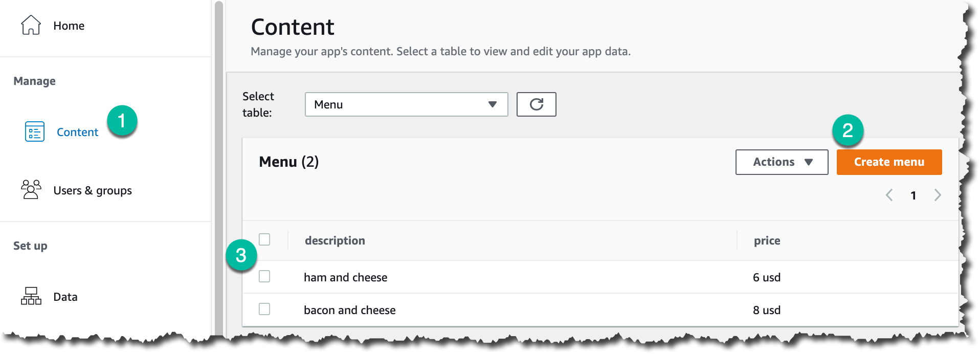Viewport: 980px width, 354px height.
Task: Click the Home house icon
Action: point(31,25)
